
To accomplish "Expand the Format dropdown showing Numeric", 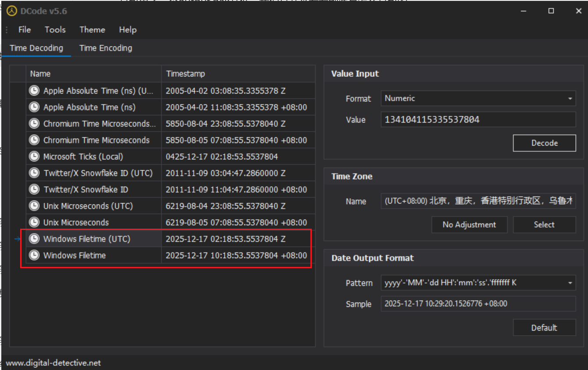I will pos(570,99).
